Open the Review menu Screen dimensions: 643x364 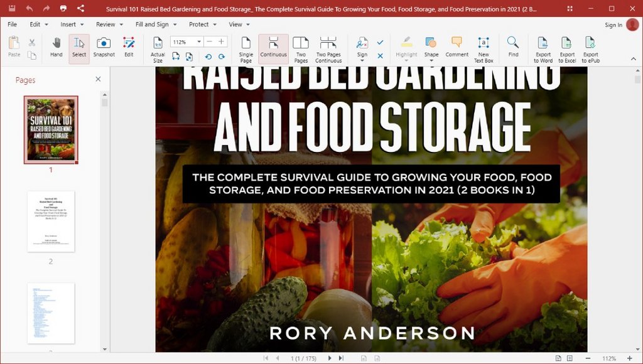pyautogui.click(x=109, y=24)
